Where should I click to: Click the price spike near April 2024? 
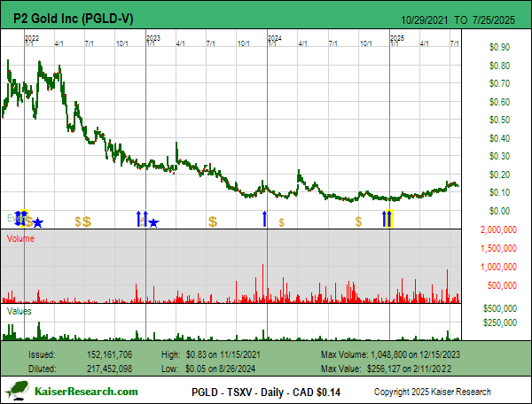(299, 175)
